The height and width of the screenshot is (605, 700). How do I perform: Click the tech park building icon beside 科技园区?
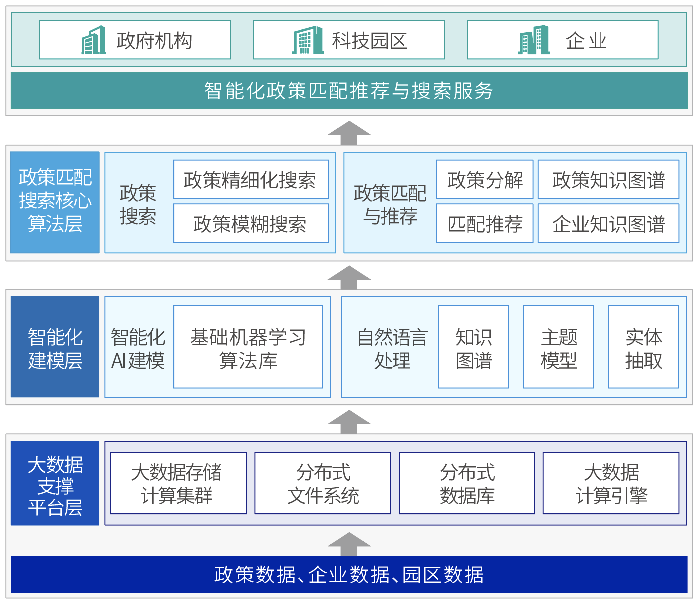tap(308, 40)
